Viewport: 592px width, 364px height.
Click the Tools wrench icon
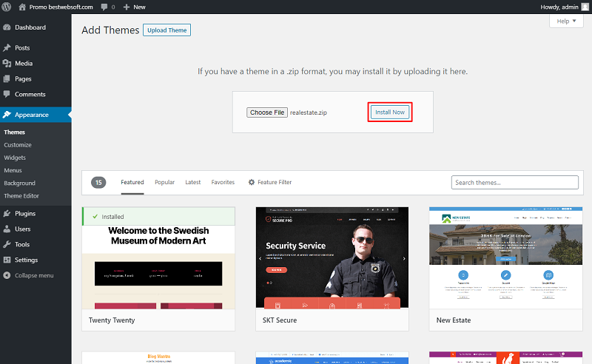tap(7, 244)
